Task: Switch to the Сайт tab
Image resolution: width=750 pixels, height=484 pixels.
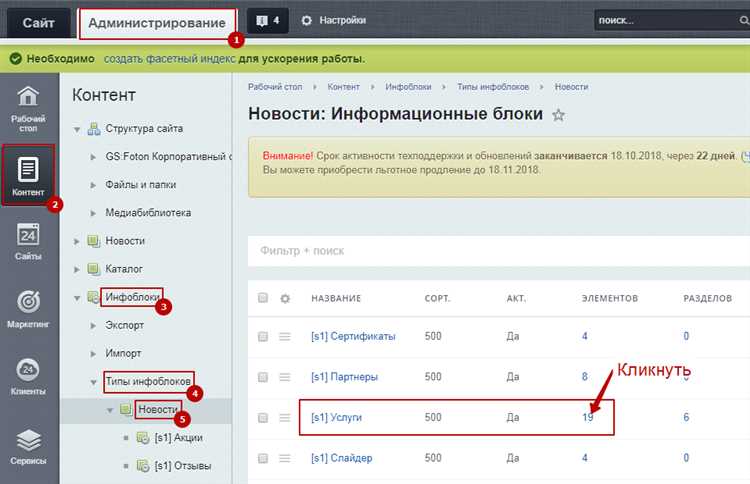Action: (38, 22)
